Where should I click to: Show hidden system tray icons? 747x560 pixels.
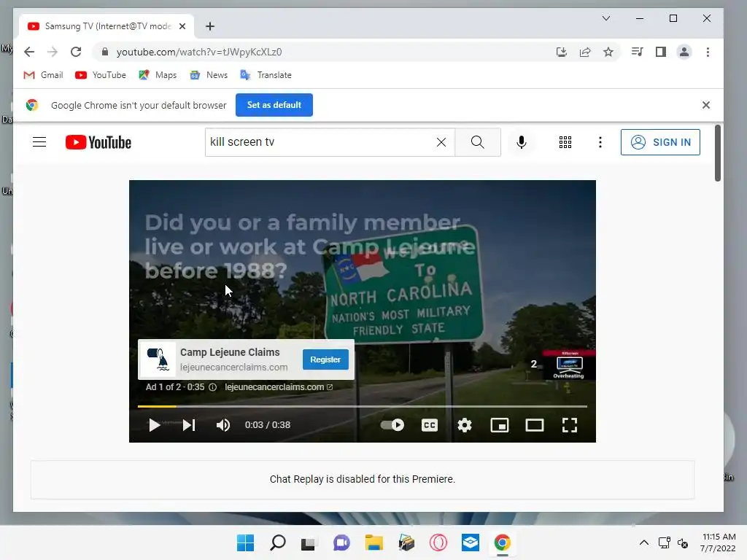pyautogui.click(x=643, y=542)
